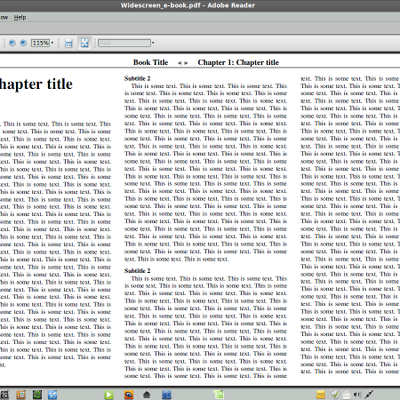
Task: Select the 115% zoom value field
Action: coord(40,43)
